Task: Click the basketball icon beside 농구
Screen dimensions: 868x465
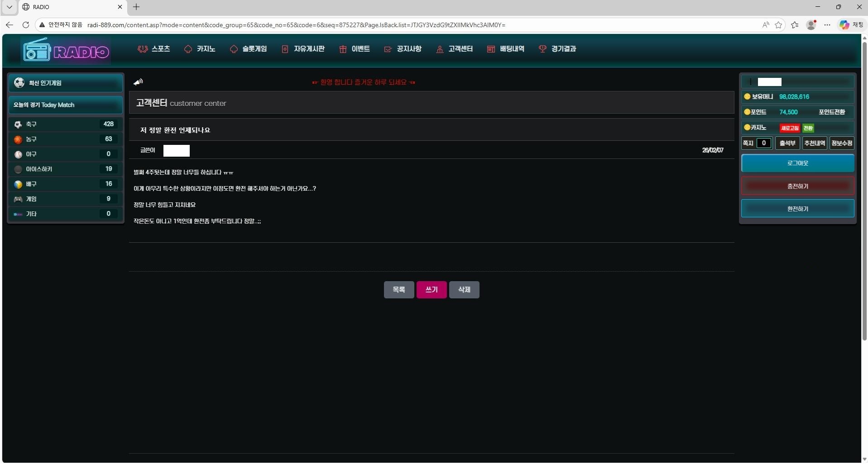Action: pyautogui.click(x=18, y=139)
